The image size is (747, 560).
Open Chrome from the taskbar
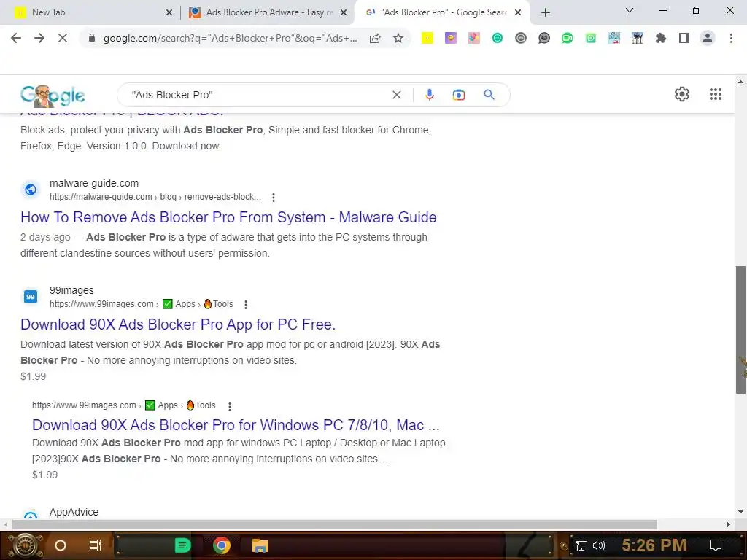click(x=222, y=545)
